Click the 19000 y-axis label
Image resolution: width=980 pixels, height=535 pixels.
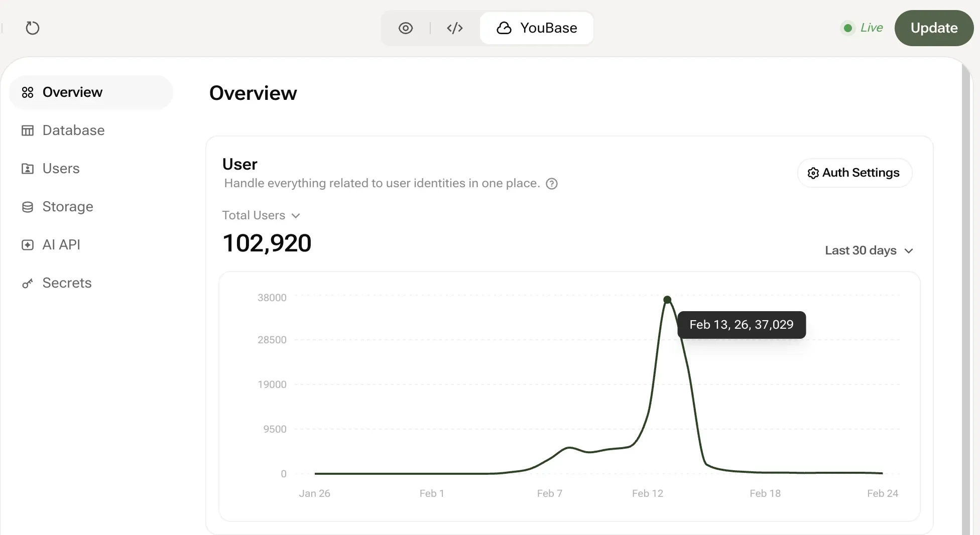(x=272, y=384)
